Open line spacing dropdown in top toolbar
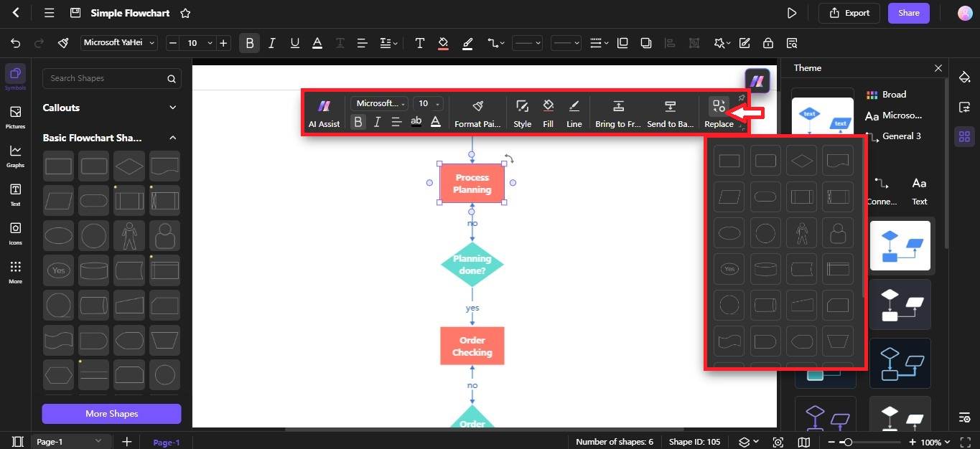This screenshot has width=980, height=449. pyautogui.click(x=388, y=43)
